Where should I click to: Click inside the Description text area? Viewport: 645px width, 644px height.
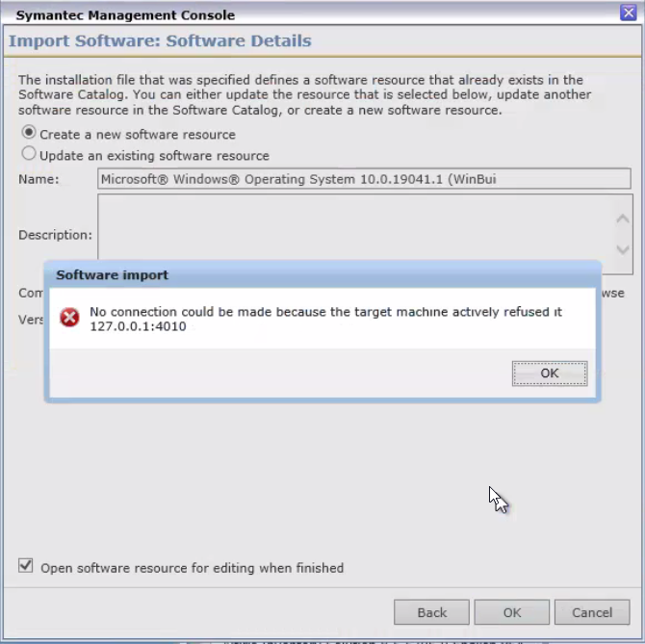coord(356,226)
